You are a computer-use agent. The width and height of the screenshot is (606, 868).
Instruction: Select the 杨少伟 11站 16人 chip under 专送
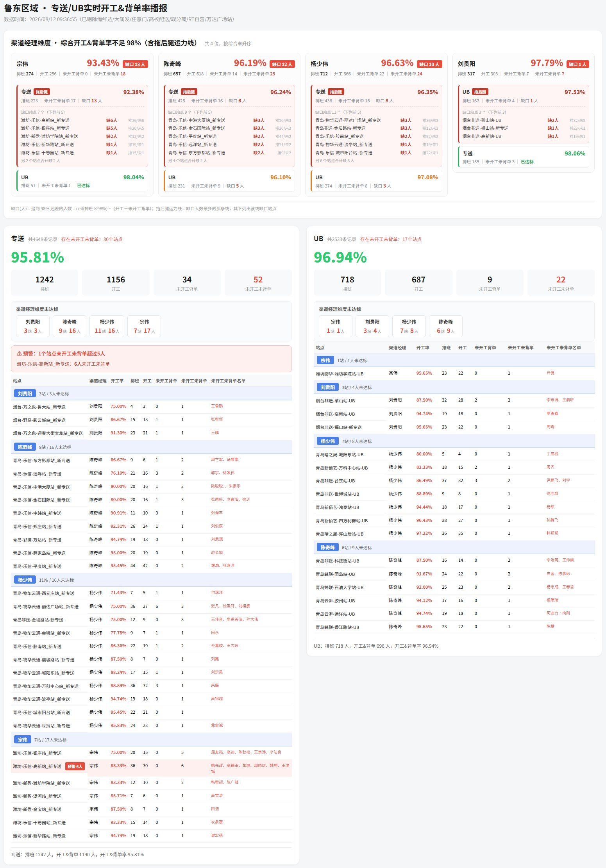pos(107,326)
